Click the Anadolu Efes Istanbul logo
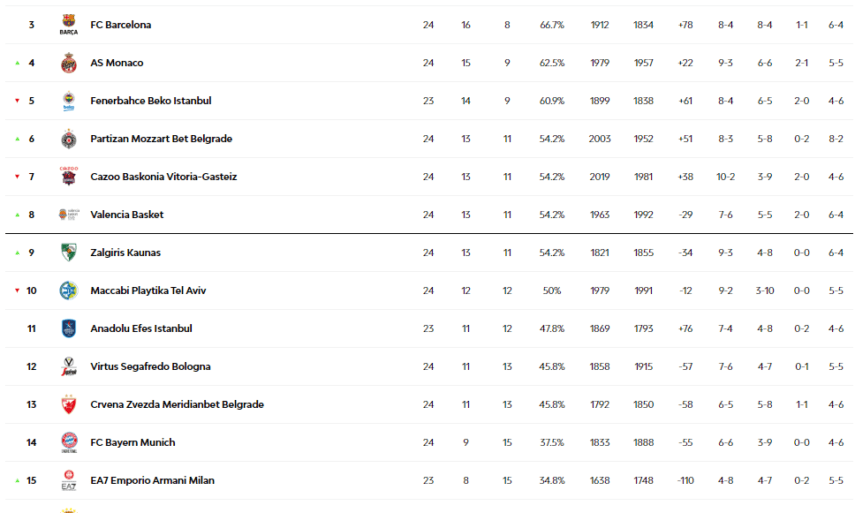Viewport: 855px width, 513px height. [68, 329]
